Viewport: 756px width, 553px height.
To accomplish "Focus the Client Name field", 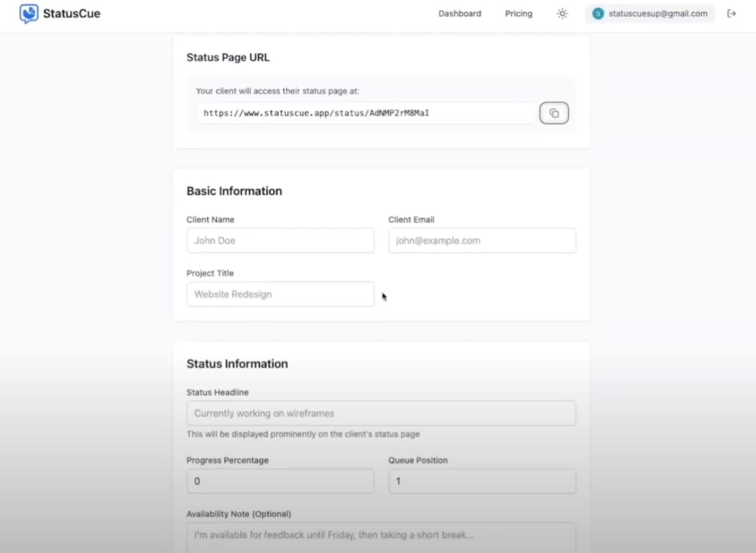I will point(280,241).
